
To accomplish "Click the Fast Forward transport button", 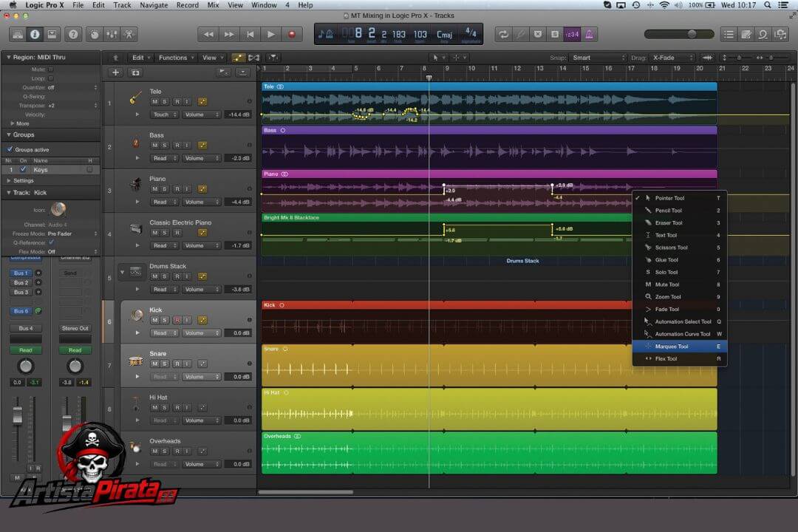I will 229,35.
